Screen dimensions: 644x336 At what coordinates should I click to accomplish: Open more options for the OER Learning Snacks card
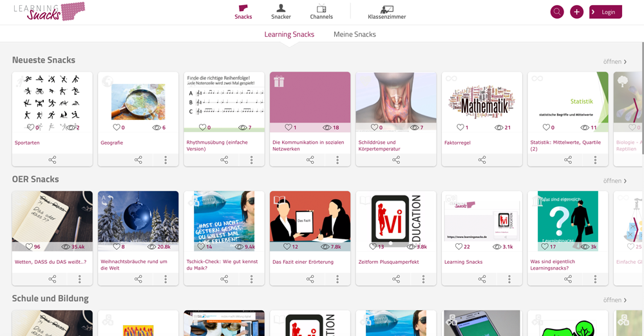509,279
